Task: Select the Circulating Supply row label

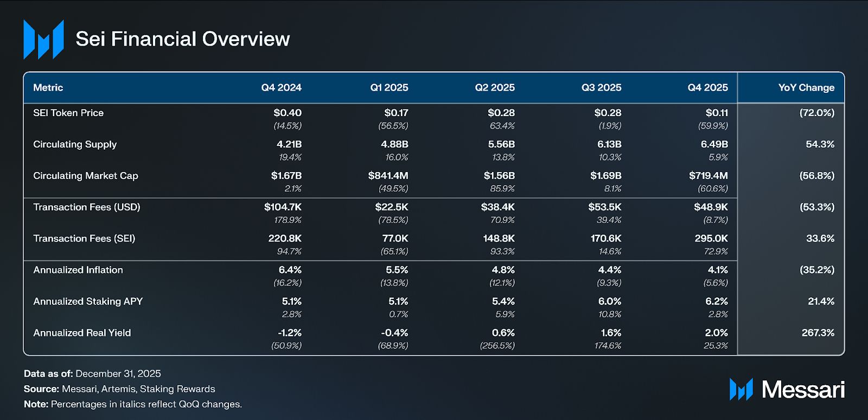Action: [75, 144]
